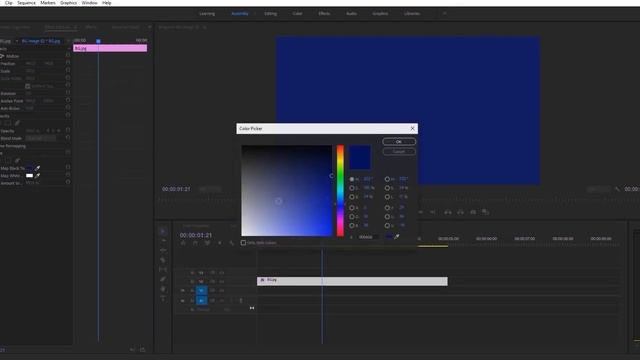The height and width of the screenshot is (360, 640).
Task: Switch to the Audio workspace tab
Action: pyautogui.click(x=351, y=13)
